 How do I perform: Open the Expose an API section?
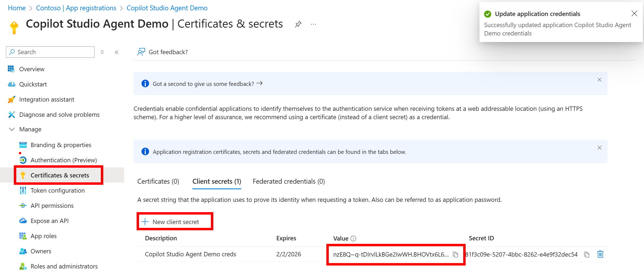50,221
